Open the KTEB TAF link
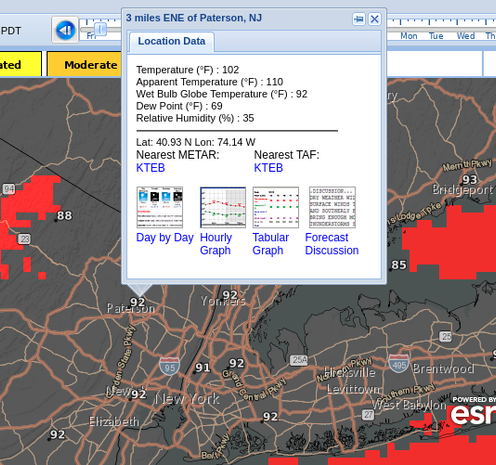 (268, 168)
